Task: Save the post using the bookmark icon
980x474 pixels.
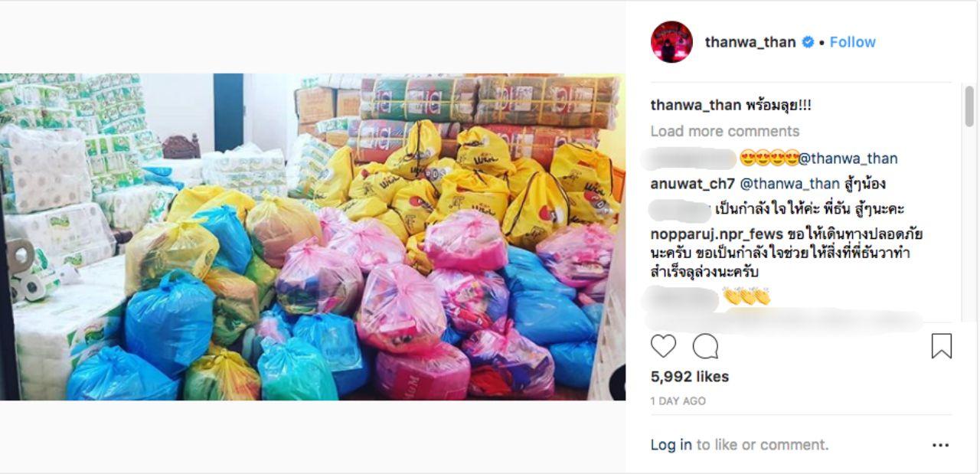Action: 941,346
